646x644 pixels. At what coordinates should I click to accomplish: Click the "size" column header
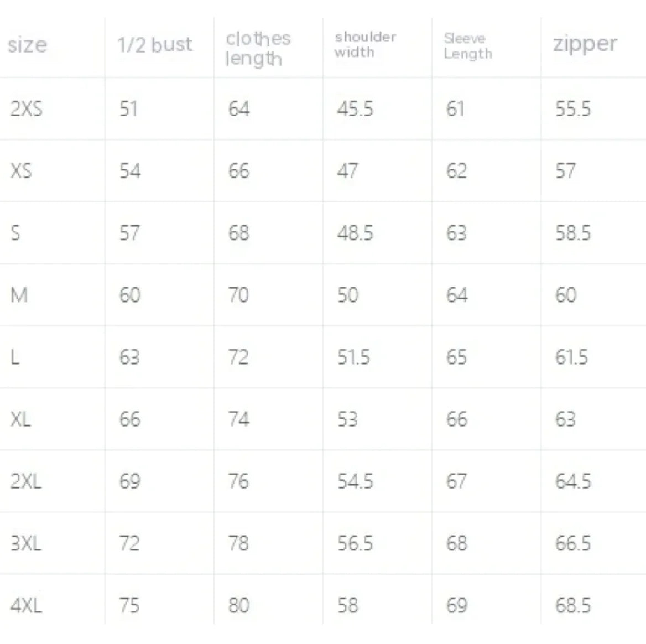27,45
